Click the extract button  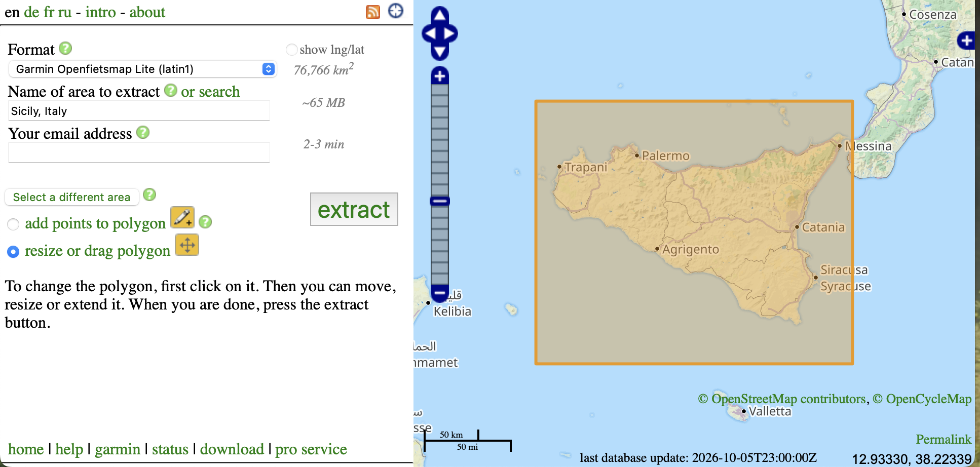(354, 209)
